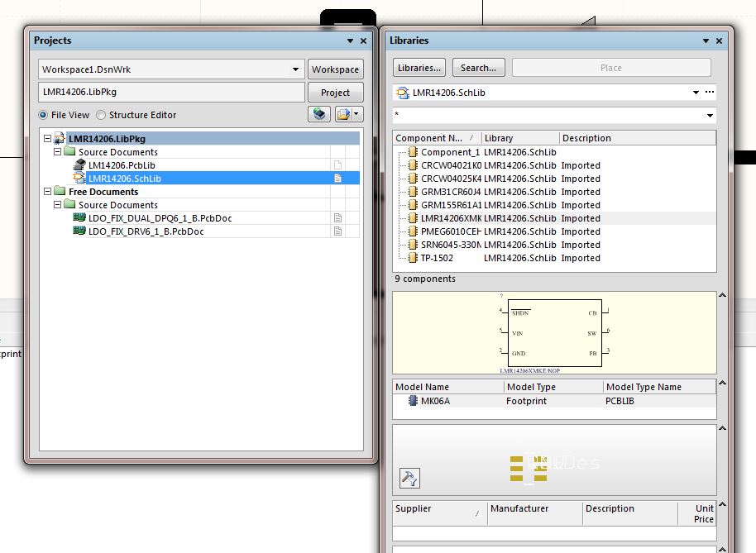Viewport: 756px width, 553px height.
Task: Select the File View radio button
Action: click(43, 115)
